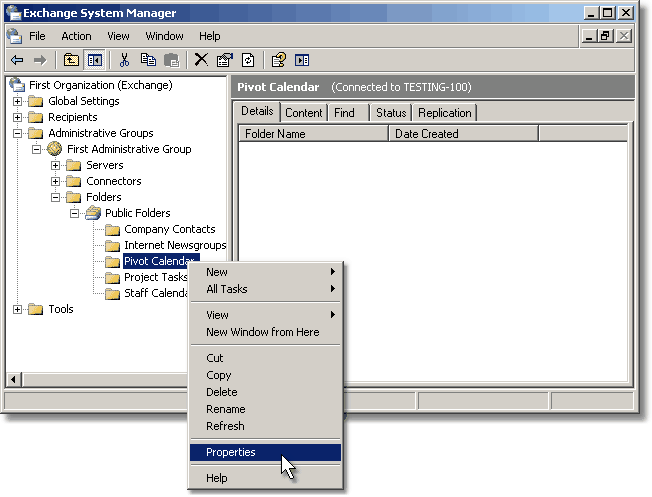Sort by the Folder Name column header
This screenshot has width=652, height=497.
click(x=314, y=134)
